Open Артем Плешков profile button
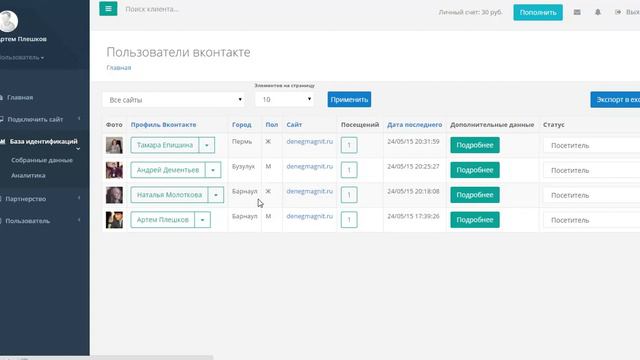Image resolution: width=640 pixels, height=360 pixels. [162, 220]
